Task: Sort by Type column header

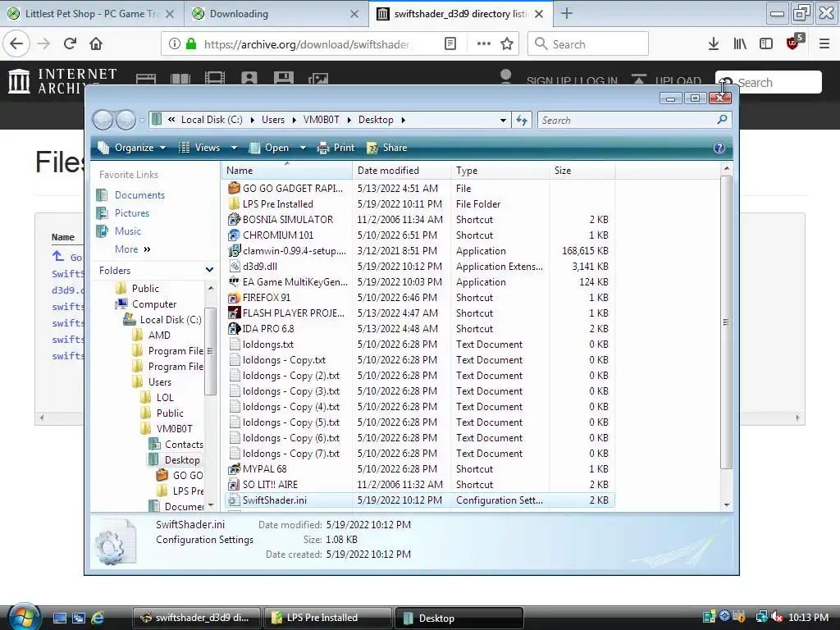Action: [500, 171]
